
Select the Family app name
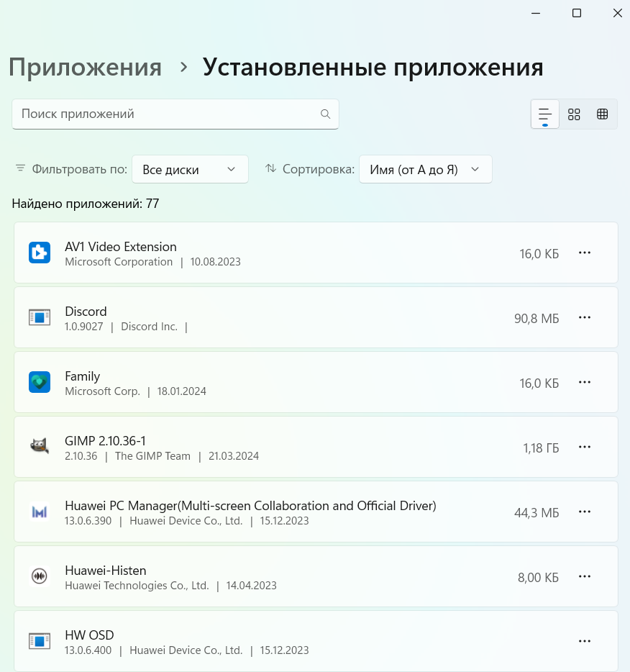pyautogui.click(x=82, y=376)
